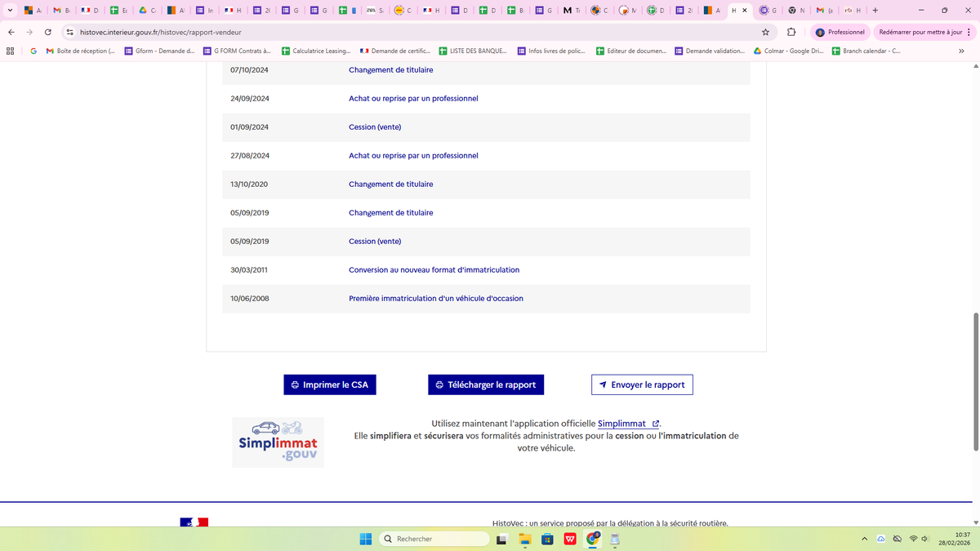View site information icon in address bar
Screen dimensions: 980x551
70,32
